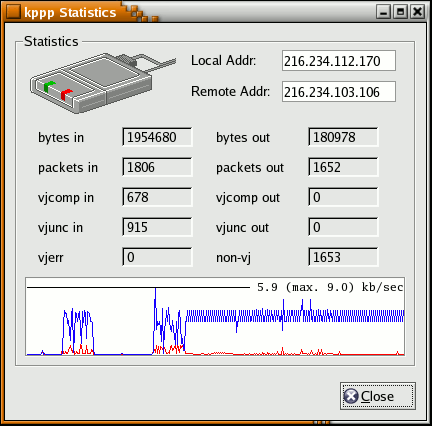
Task: Click the 'vjcomp in' label
Action: point(66,198)
